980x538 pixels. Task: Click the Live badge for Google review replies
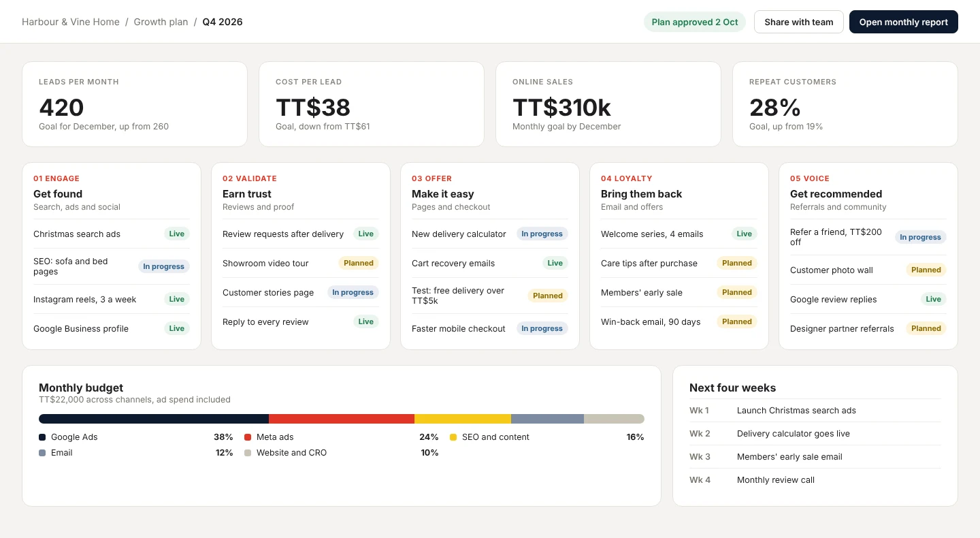tap(934, 299)
